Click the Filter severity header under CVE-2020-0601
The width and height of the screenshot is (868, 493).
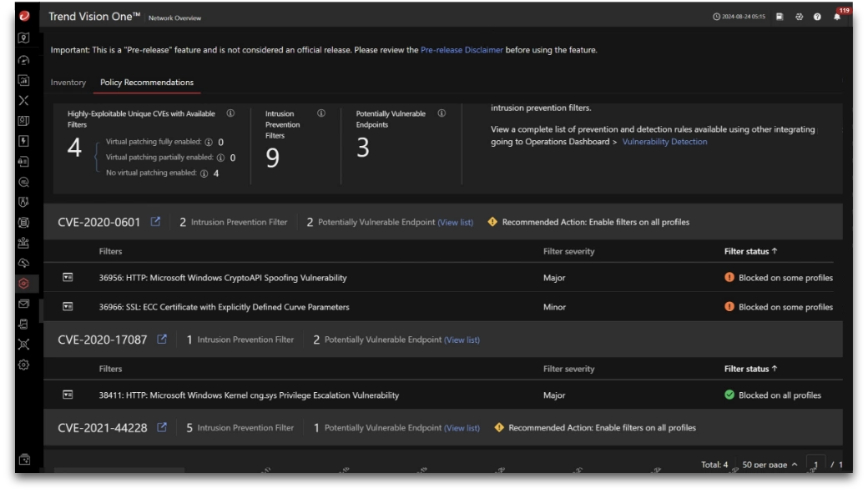pyautogui.click(x=568, y=251)
